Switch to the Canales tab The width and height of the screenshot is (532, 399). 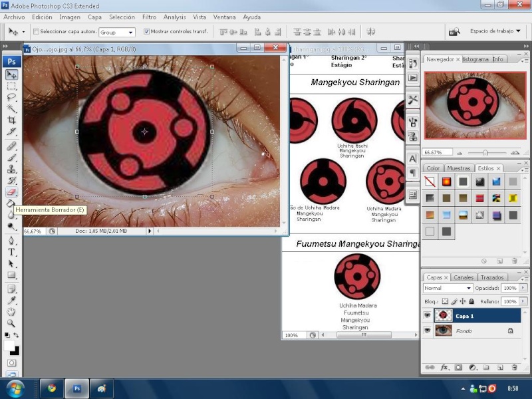coord(464,277)
